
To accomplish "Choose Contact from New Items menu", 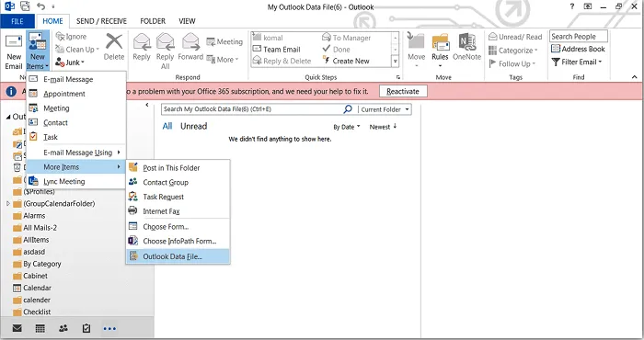I will [76, 122].
